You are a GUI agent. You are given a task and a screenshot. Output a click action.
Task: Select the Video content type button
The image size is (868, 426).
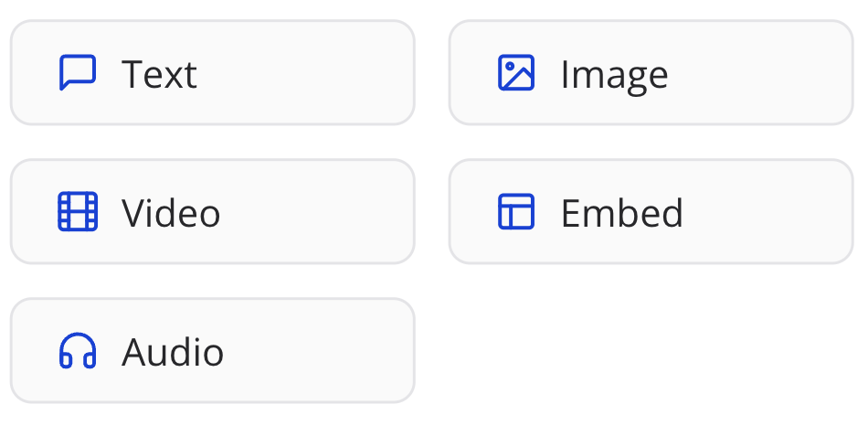pos(212,212)
